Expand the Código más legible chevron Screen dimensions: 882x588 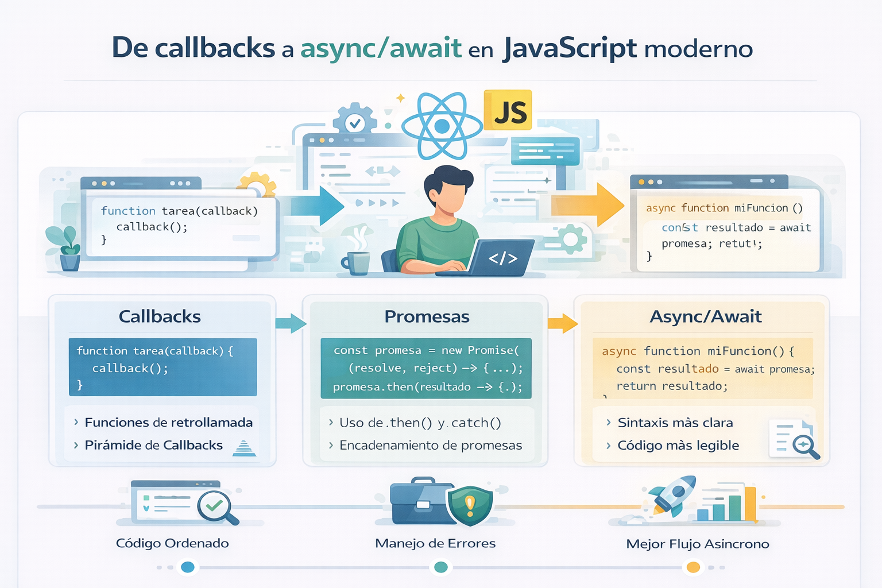pos(609,445)
